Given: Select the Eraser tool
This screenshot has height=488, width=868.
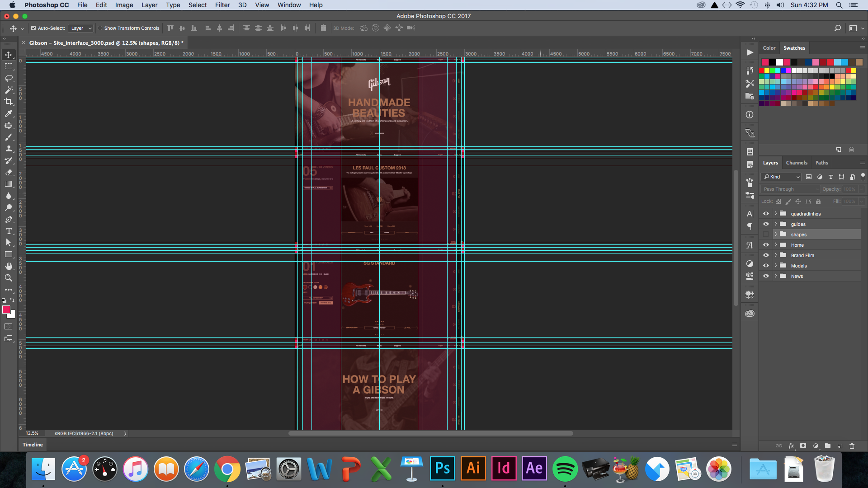Looking at the screenshot, I should (x=9, y=172).
